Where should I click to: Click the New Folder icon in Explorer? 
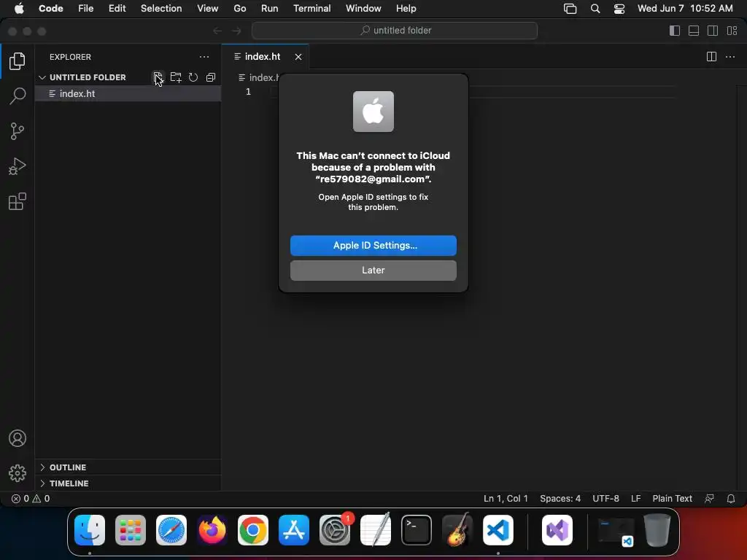[x=176, y=77]
